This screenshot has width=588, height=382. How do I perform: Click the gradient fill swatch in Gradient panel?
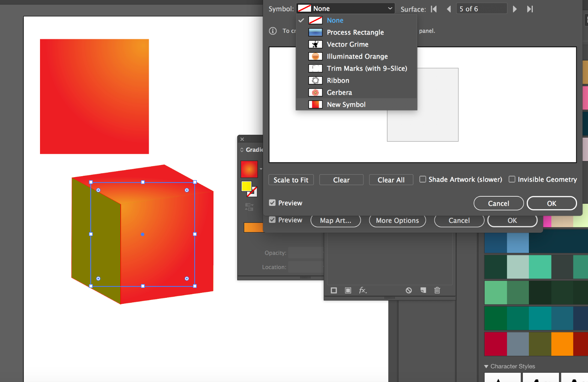click(249, 169)
